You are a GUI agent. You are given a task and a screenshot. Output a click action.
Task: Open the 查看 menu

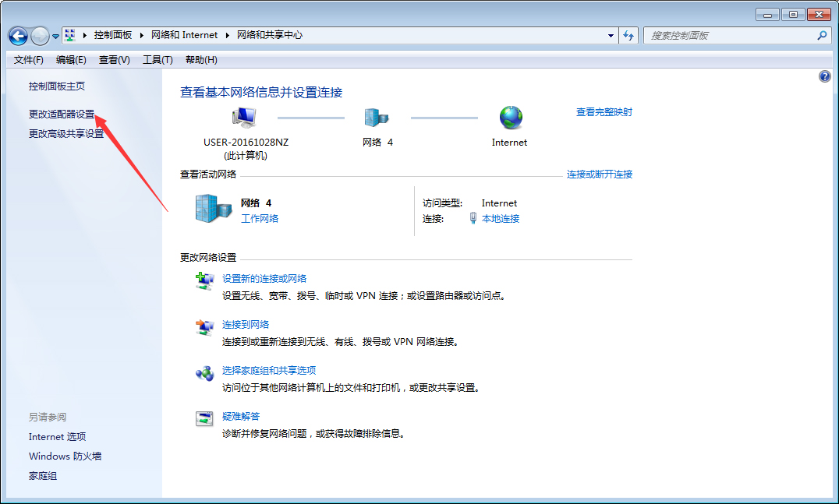point(113,59)
